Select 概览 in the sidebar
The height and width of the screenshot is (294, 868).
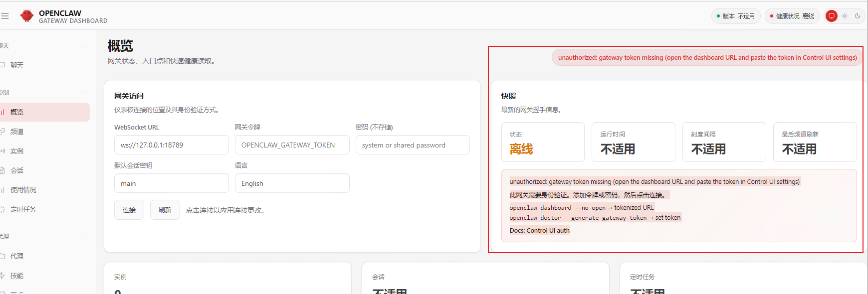[45, 112]
